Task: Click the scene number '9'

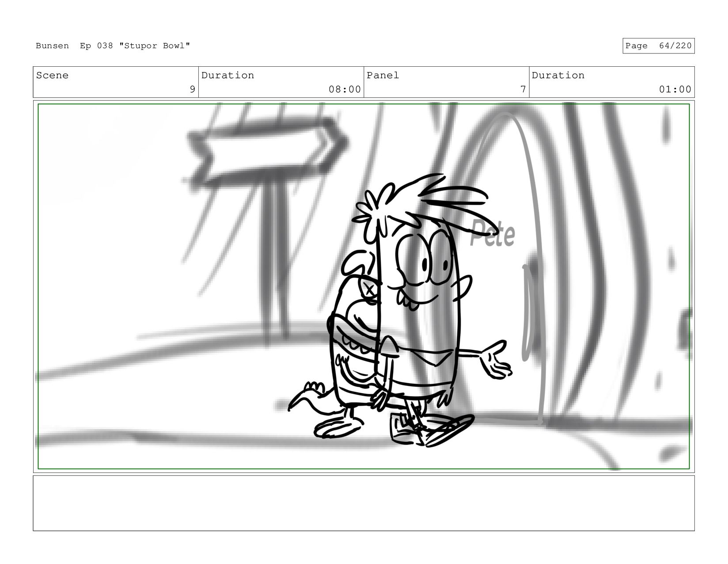Action: point(192,89)
